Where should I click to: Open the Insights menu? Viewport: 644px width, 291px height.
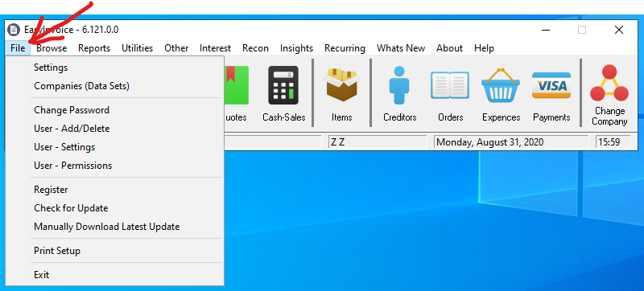(x=296, y=48)
